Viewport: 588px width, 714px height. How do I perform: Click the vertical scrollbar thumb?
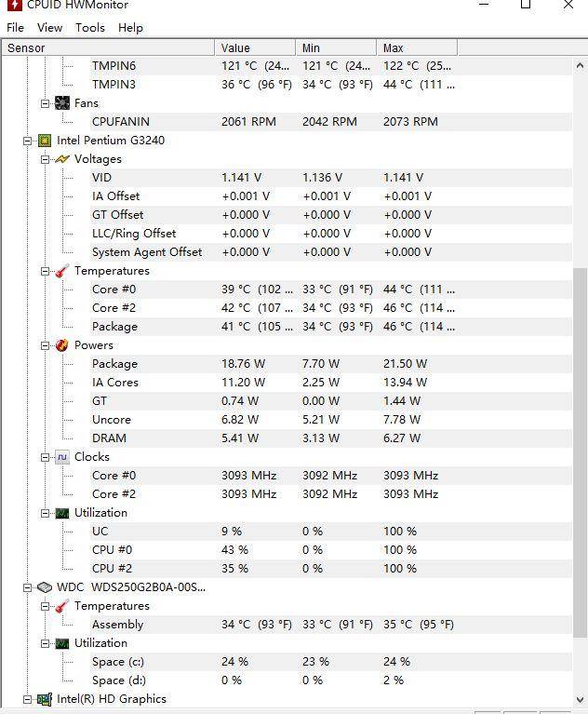coord(580,447)
